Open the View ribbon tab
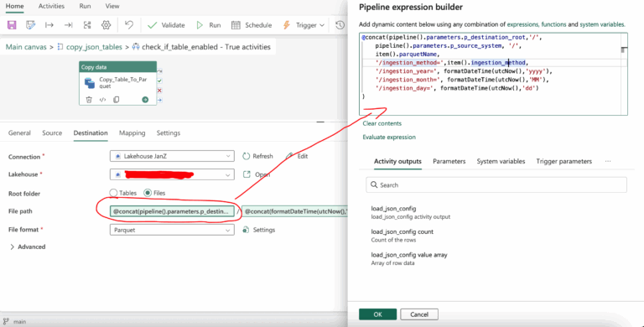The image size is (644, 327). coord(112,6)
